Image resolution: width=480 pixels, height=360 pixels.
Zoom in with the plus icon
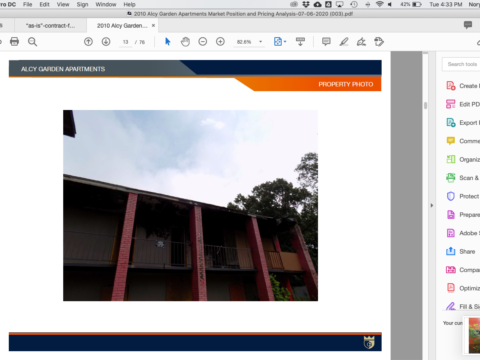coord(220,42)
